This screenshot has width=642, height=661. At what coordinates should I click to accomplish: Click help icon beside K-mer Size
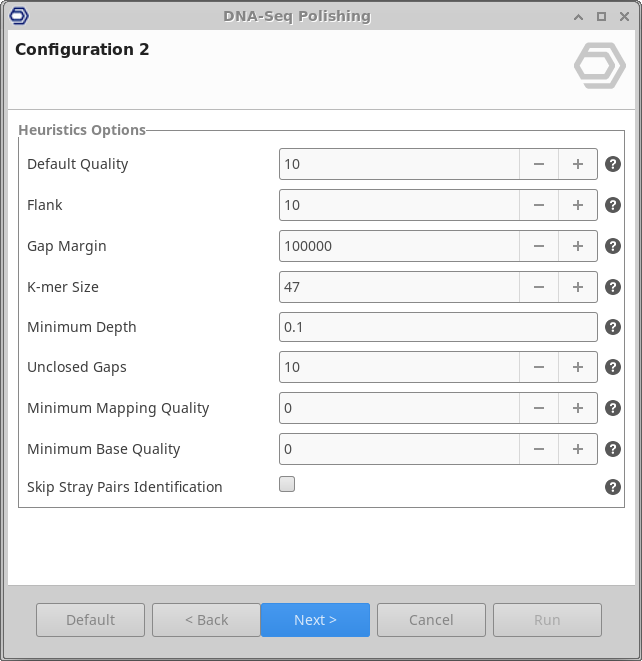pyautogui.click(x=613, y=287)
